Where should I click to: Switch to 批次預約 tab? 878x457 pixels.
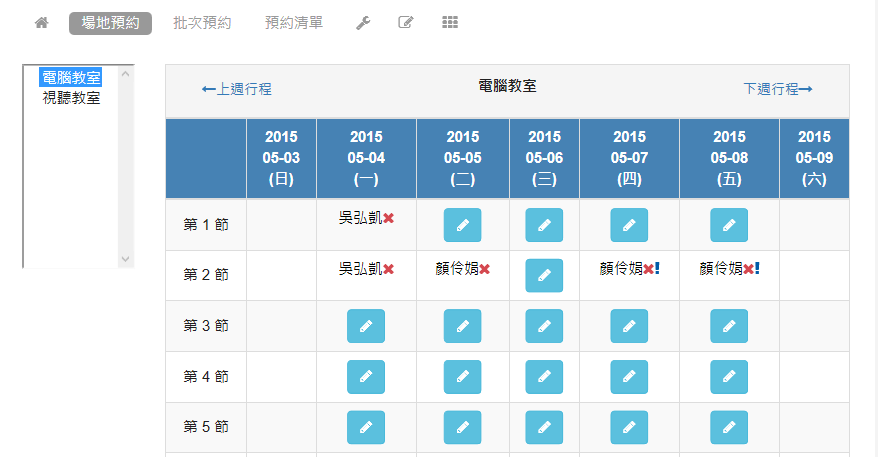click(x=202, y=23)
